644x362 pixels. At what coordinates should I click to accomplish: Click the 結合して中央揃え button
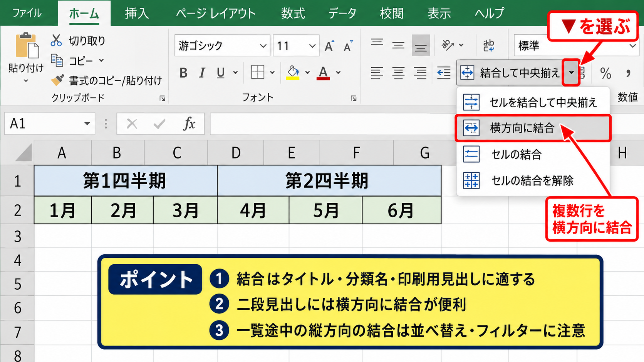pos(510,72)
